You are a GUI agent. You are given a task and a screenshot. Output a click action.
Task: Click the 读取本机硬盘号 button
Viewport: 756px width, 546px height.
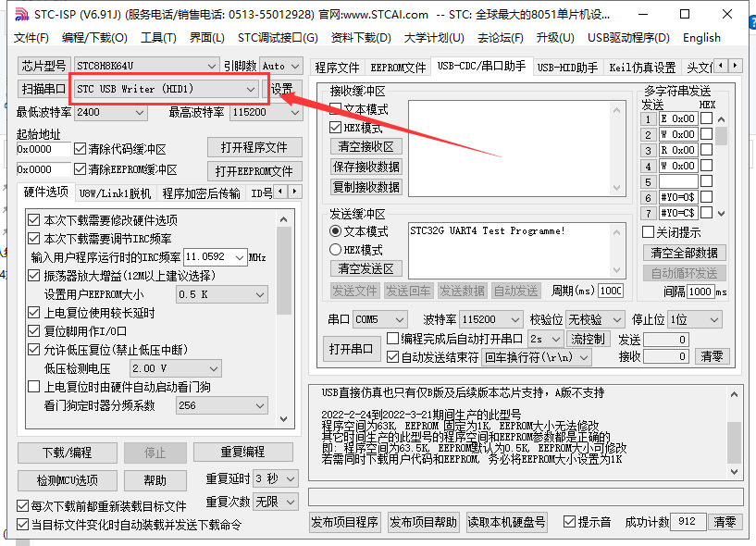pos(506,522)
